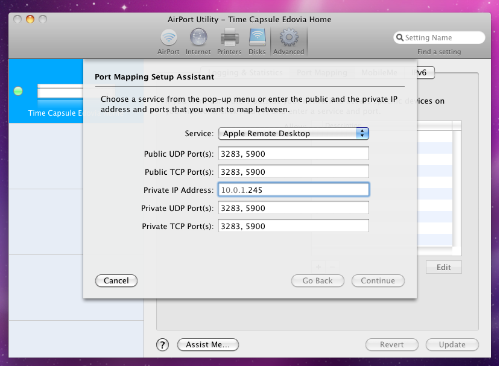The width and height of the screenshot is (500, 366).
Task: Click the Edit button behind the sheet
Action: [x=444, y=267]
